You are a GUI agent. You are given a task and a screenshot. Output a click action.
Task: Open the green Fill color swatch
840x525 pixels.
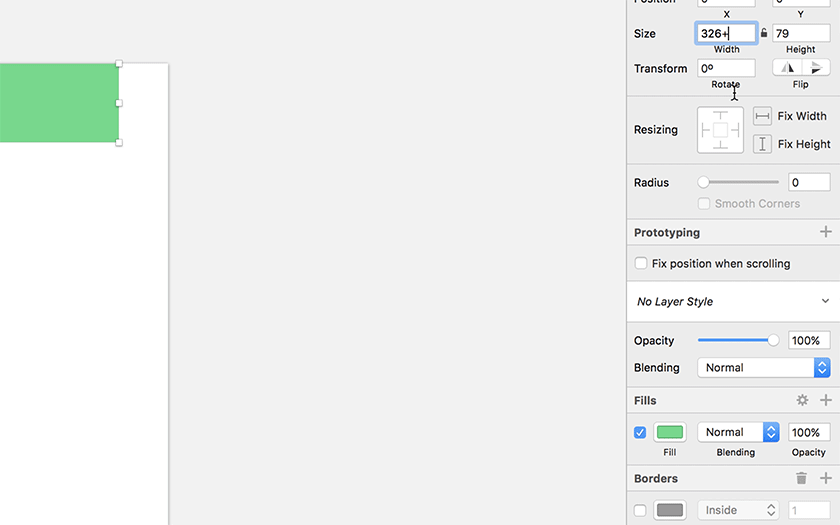pyautogui.click(x=670, y=432)
